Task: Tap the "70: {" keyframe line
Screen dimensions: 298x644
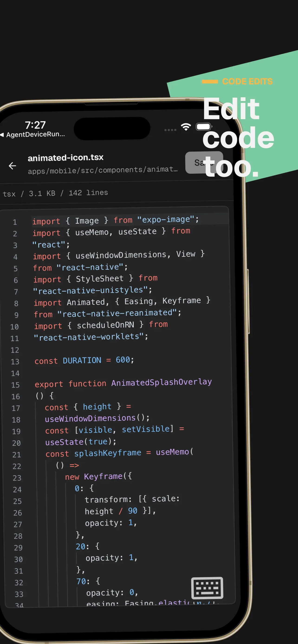Action: (88, 581)
